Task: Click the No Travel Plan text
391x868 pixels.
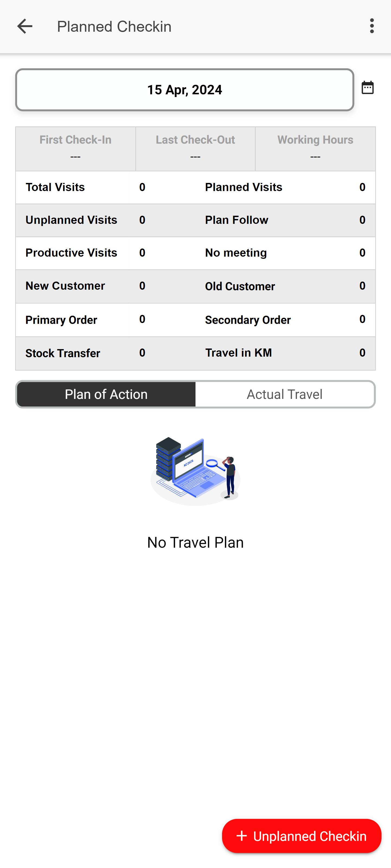Action: [195, 543]
